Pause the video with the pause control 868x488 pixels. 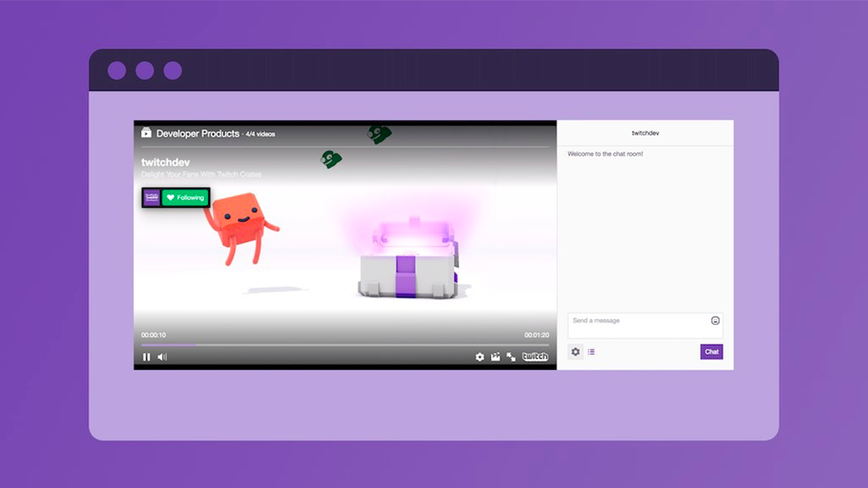tap(146, 356)
